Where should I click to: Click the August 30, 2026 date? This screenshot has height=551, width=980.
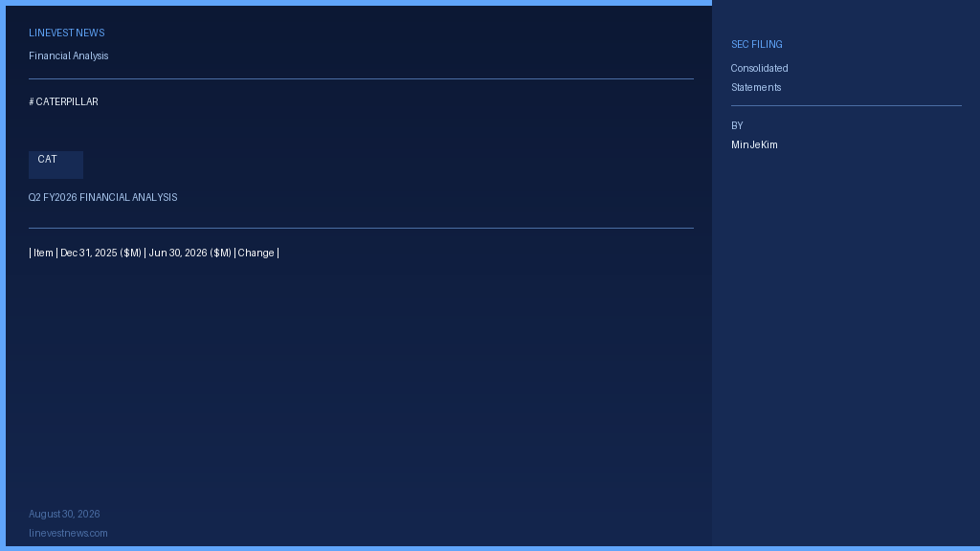[x=64, y=514]
